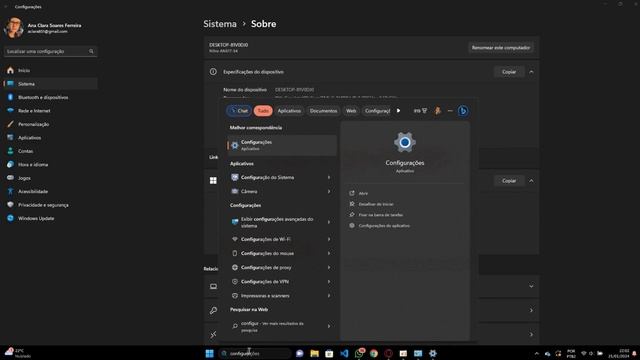Image resolution: width=640 pixels, height=360 pixels.
Task: Show more search filter tabs with the arrow
Action: [398, 111]
